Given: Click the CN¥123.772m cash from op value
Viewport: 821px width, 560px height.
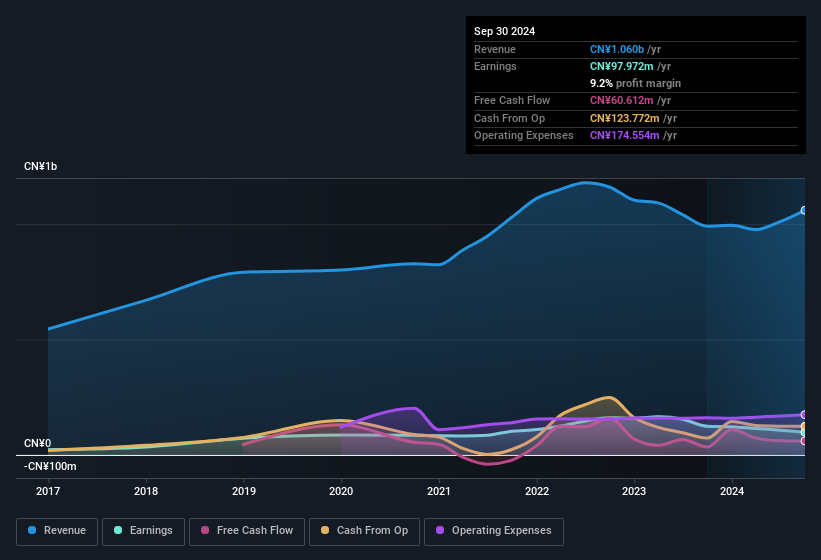Looking at the screenshot, I should 625,118.
